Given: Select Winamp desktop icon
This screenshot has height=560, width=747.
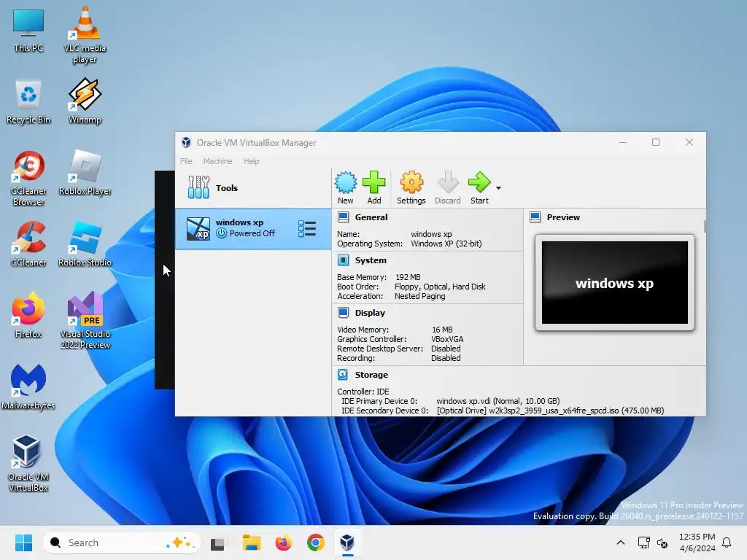Looking at the screenshot, I should [x=85, y=101].
